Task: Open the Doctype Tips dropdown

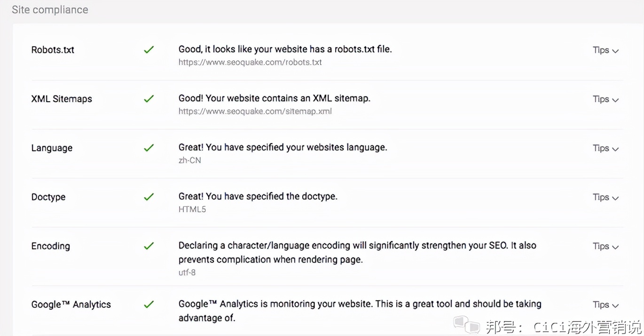Action: pos(605,197)
